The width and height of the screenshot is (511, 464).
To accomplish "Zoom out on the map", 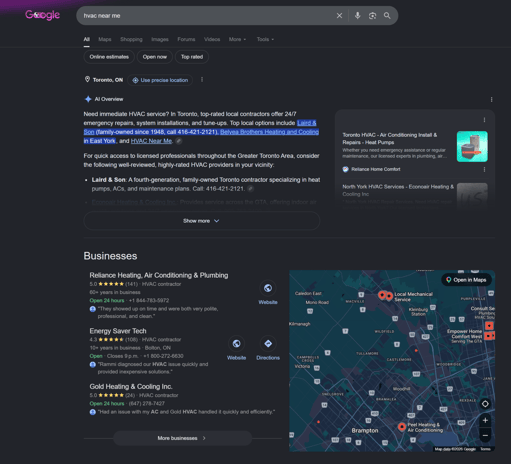I will point(485,435).
